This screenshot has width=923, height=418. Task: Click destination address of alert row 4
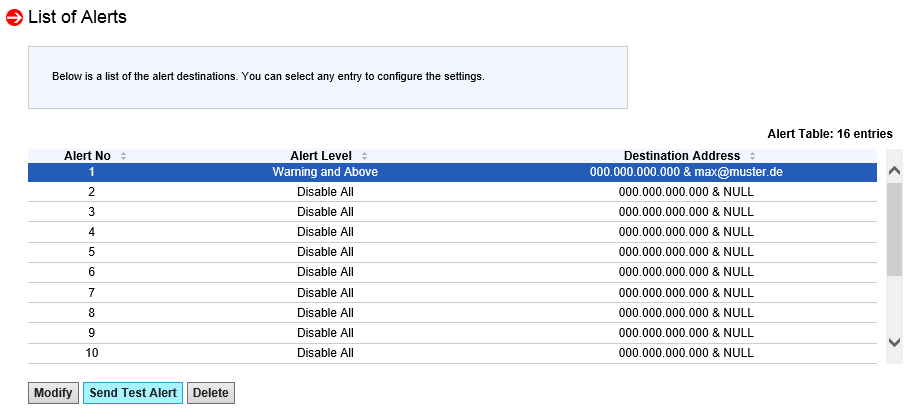686,232
